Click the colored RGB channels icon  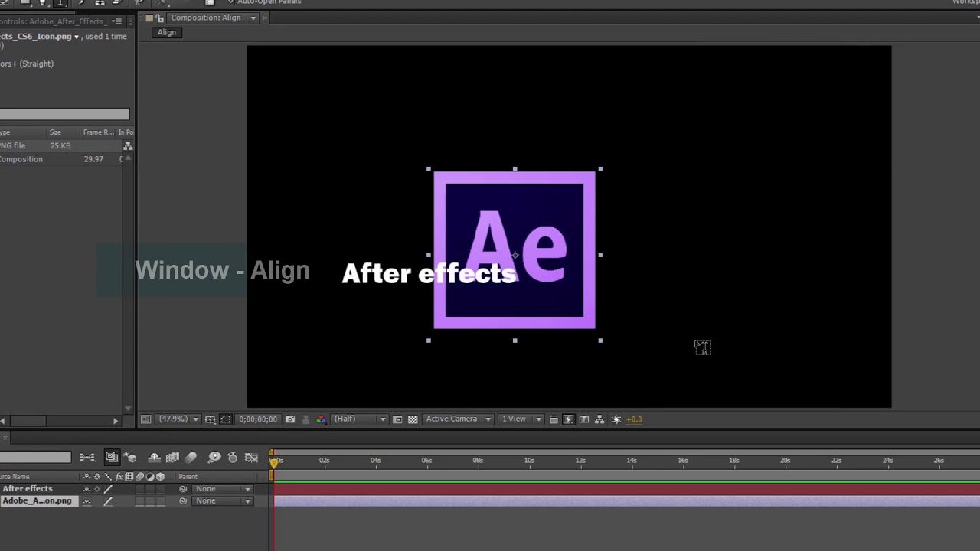(x=321, y=419)
